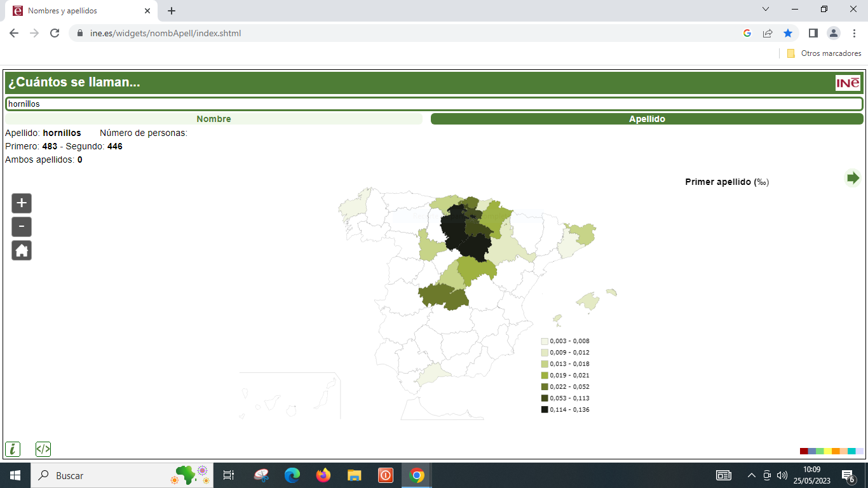
Task: Pick the dark red color theme swatch
Action: [x=804, y=451]
